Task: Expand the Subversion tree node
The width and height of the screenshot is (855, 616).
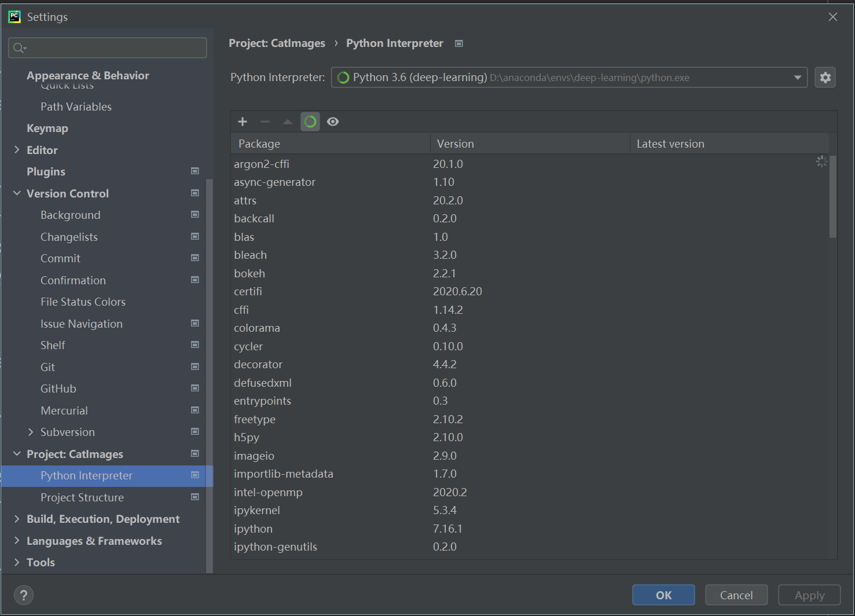Action: click(31, 432)
